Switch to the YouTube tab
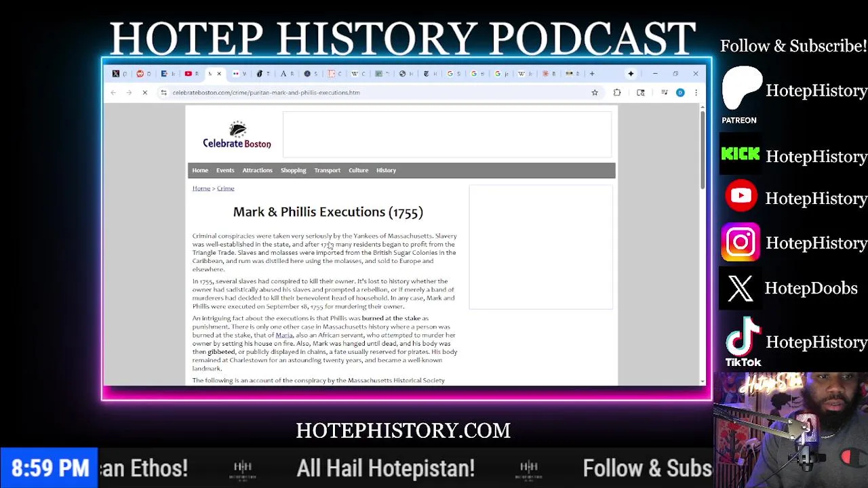 (191, 73)
